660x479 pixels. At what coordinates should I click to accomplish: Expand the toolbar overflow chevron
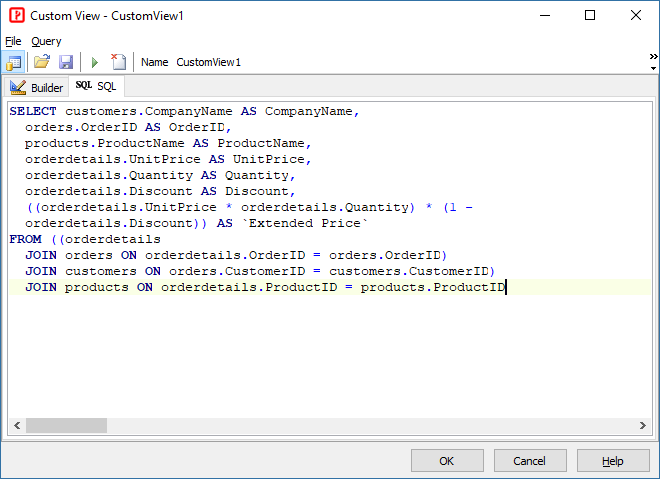[653, 57]
